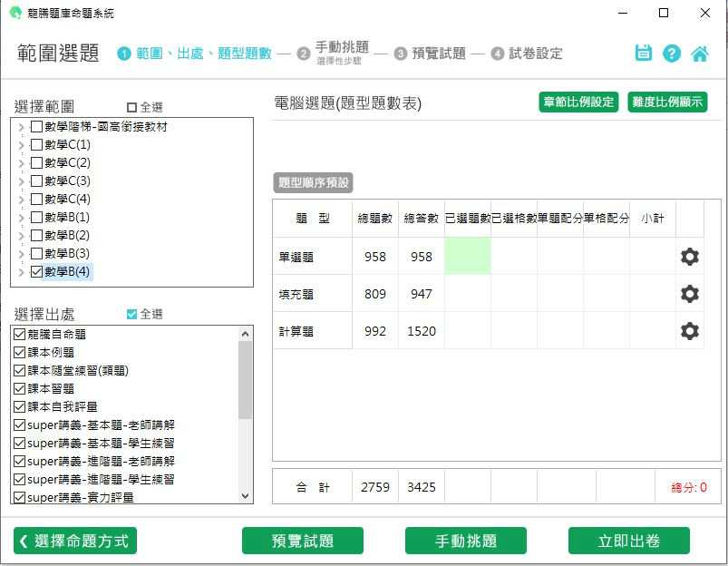Screen dimensions: 728x566
Task: Click the save disk icon
Action: coord(643,53)
